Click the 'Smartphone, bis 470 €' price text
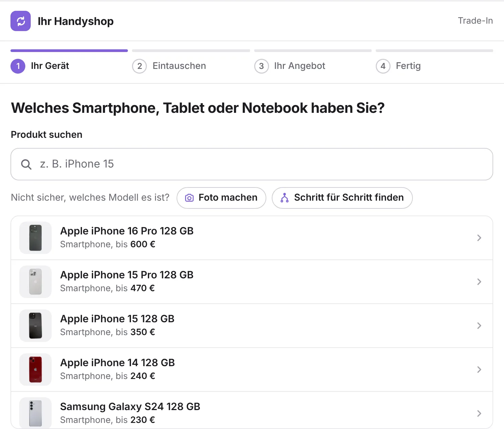504x429 pixels. [x=107, y=288]
